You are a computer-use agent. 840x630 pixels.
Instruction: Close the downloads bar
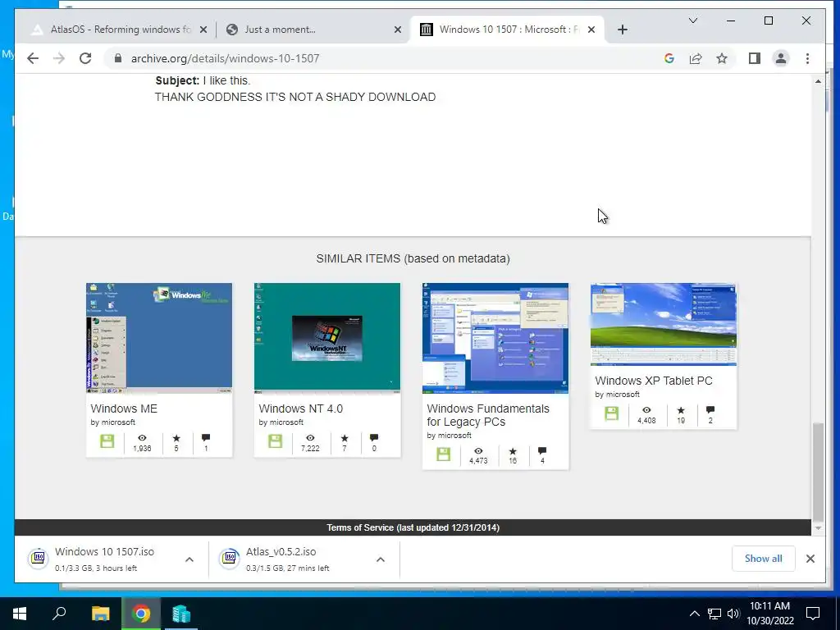point(810,559)
